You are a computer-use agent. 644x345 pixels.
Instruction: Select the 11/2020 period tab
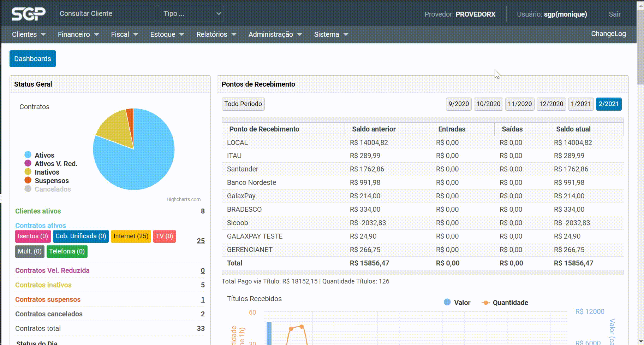(x=520, y=104)
